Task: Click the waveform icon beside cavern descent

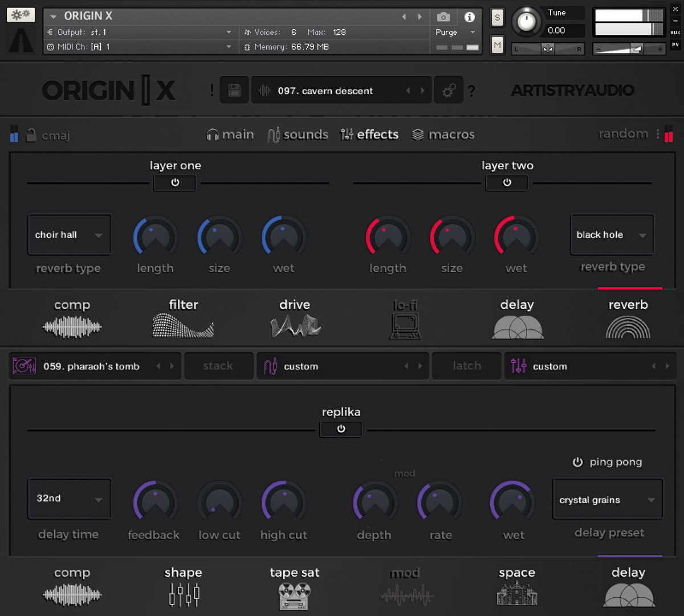Action: [264, 91]
